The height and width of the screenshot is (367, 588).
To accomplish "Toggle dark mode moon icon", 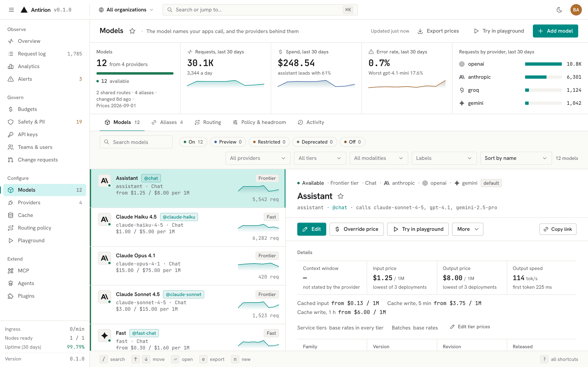I will pos(559,10).
